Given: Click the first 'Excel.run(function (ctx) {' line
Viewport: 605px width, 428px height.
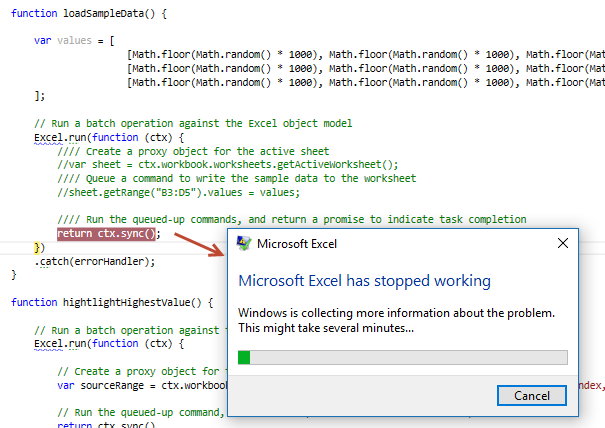Looking at the screenshot, I should pos(109,137).
